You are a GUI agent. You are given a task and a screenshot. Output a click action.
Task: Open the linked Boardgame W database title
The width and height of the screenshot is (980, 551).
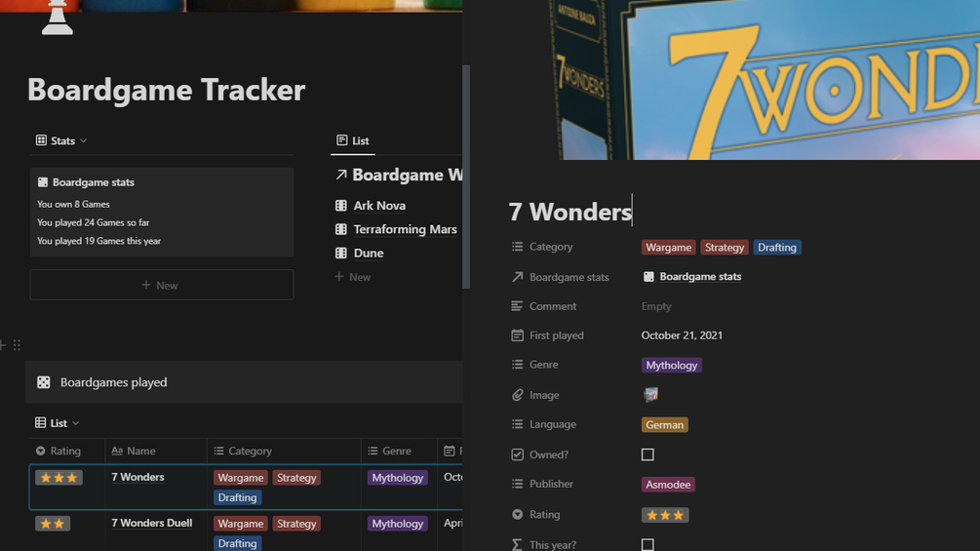(x=407, y=175)
